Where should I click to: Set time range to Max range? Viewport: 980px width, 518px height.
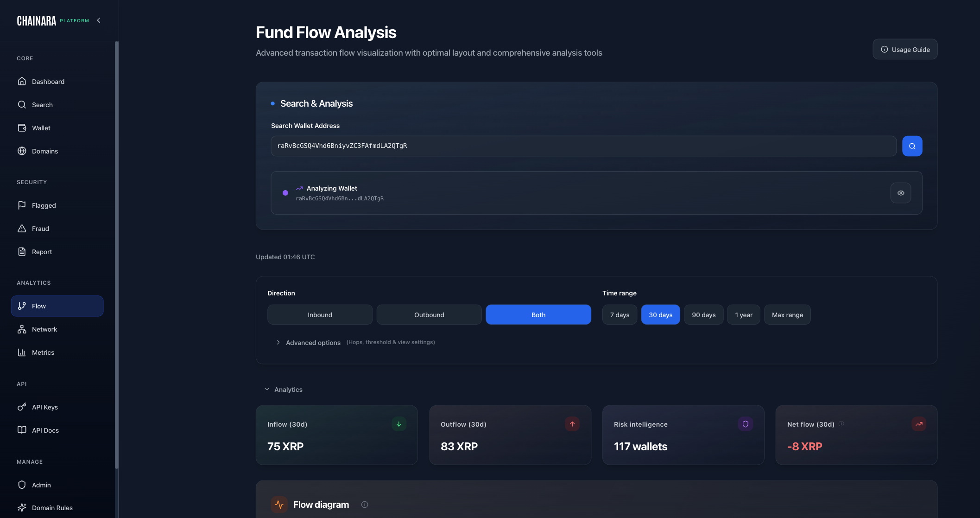[787, 315]
